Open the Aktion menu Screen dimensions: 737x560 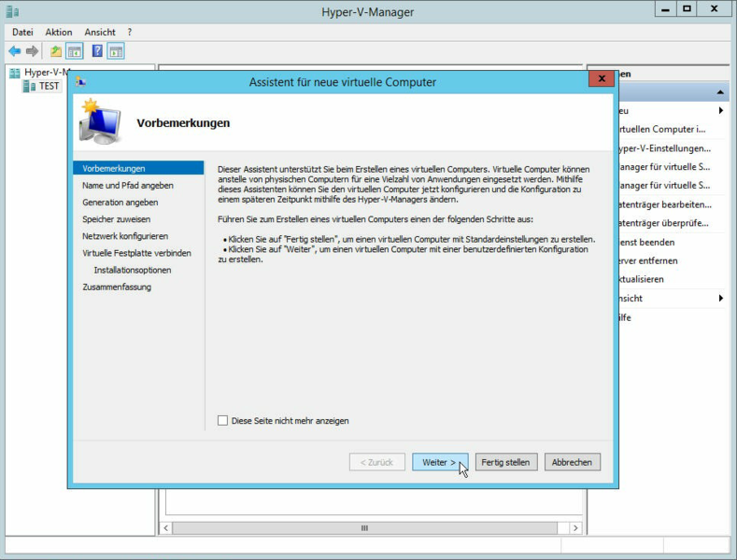click(59, 32)
